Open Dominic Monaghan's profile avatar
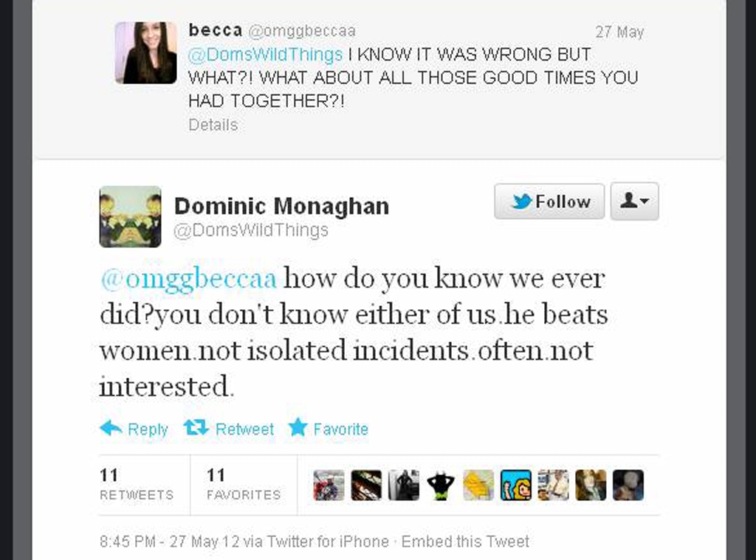 [130, 216]
